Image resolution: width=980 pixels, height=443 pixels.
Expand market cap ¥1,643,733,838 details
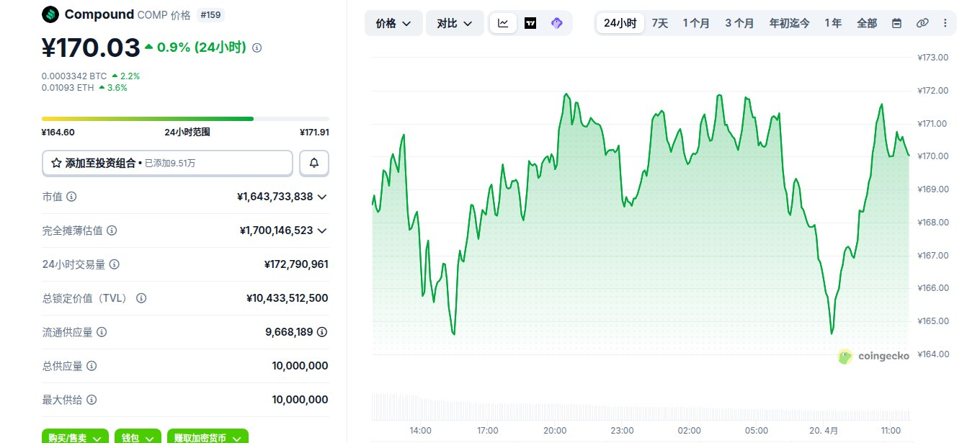tap(322, 197)
